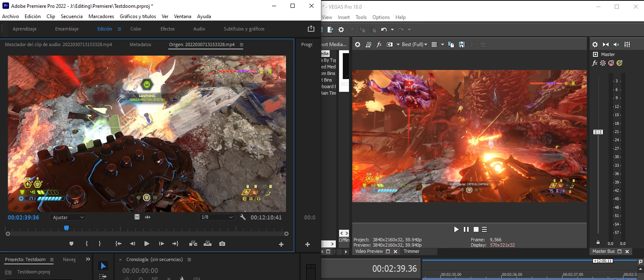Play the VEGAS video preview

pyautogui.click(x=456, y=229)
